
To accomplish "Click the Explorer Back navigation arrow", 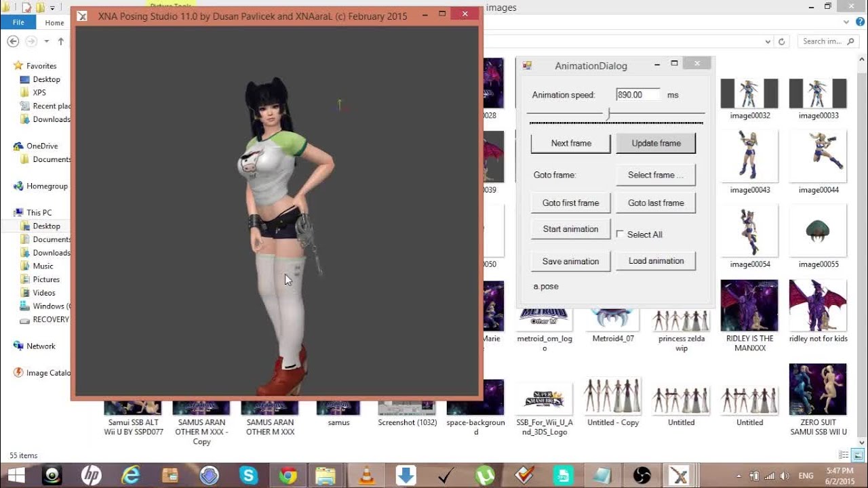I will tap(13, 41).
